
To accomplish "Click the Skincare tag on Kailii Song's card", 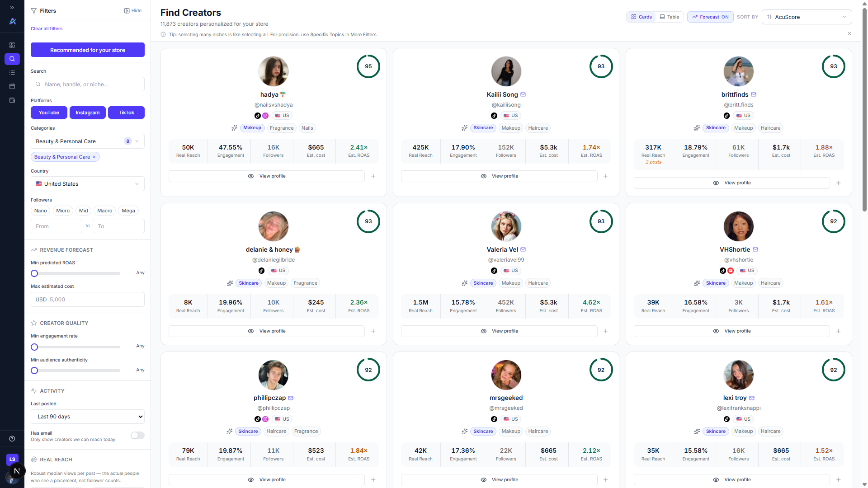I will (483, 128).
